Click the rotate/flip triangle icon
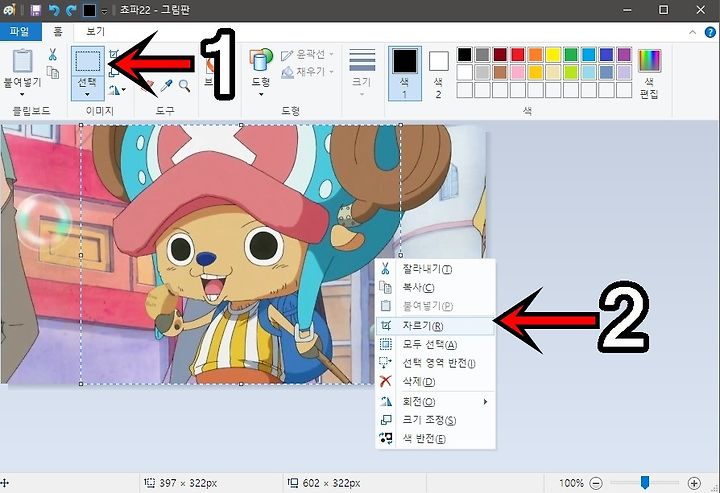The height and width of the screenshot is (493, 720). 113,90
